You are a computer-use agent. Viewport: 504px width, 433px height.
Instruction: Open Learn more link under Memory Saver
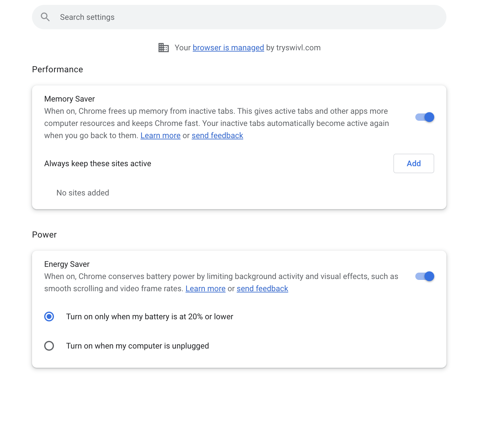[x=160, y=135]
